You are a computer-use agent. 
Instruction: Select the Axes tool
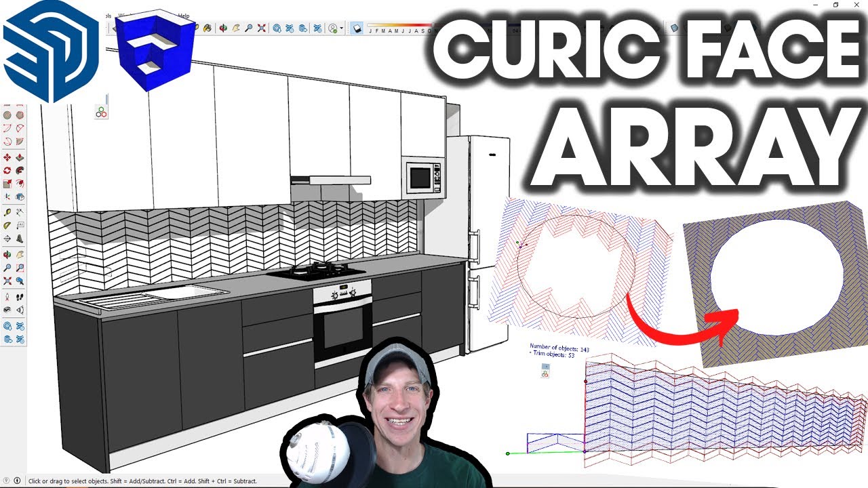pos(7,238)
